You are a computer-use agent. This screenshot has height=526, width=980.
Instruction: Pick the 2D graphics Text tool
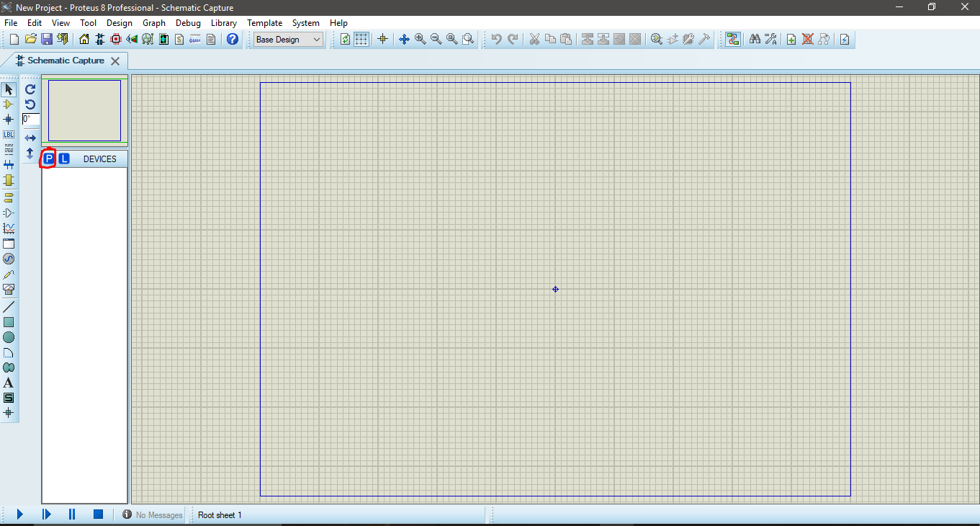pos(9,383)
